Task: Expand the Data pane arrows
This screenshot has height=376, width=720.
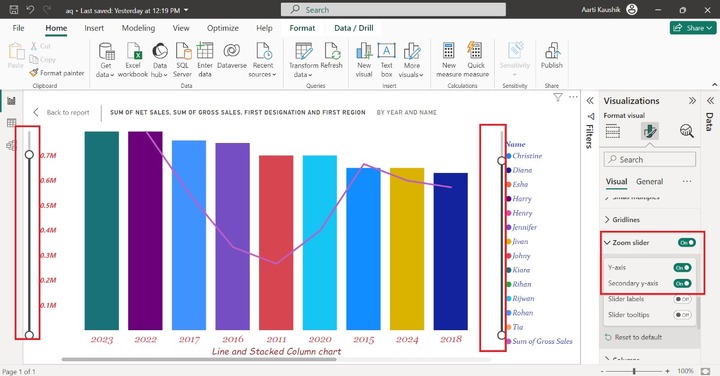Action: click(x=710, y=101)
